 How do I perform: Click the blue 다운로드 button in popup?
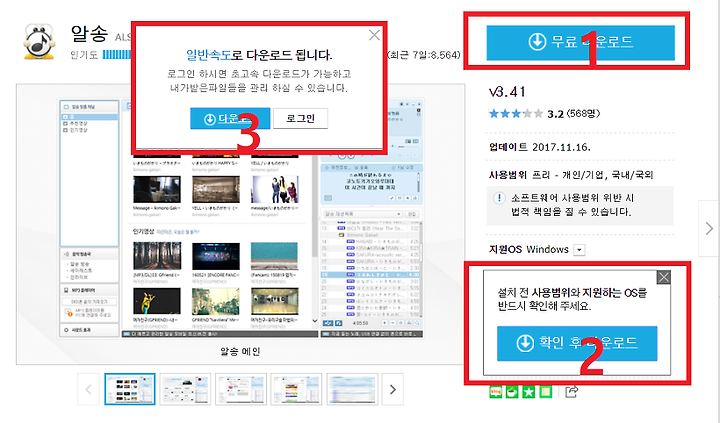[230, 119]
